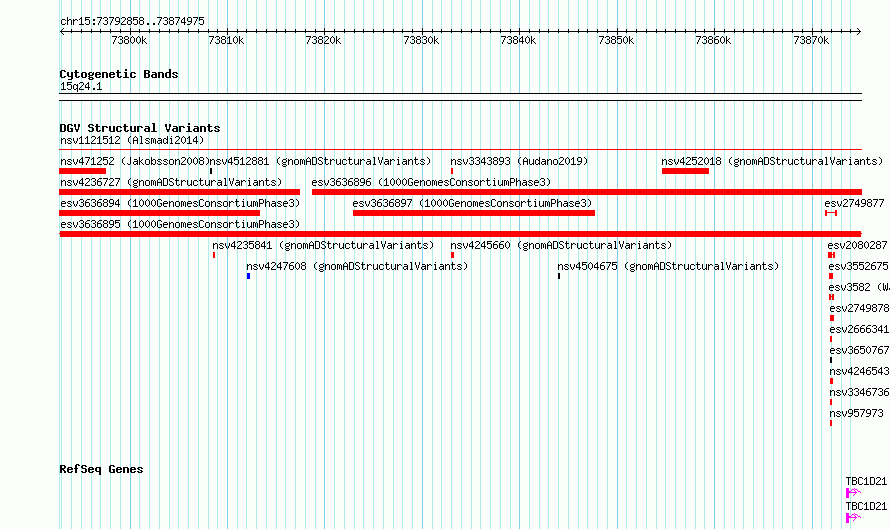Screen dimensions: 890x529
Task: Open variant nsv4245660 gnomAD label
Action: click(x=561, y=245)
